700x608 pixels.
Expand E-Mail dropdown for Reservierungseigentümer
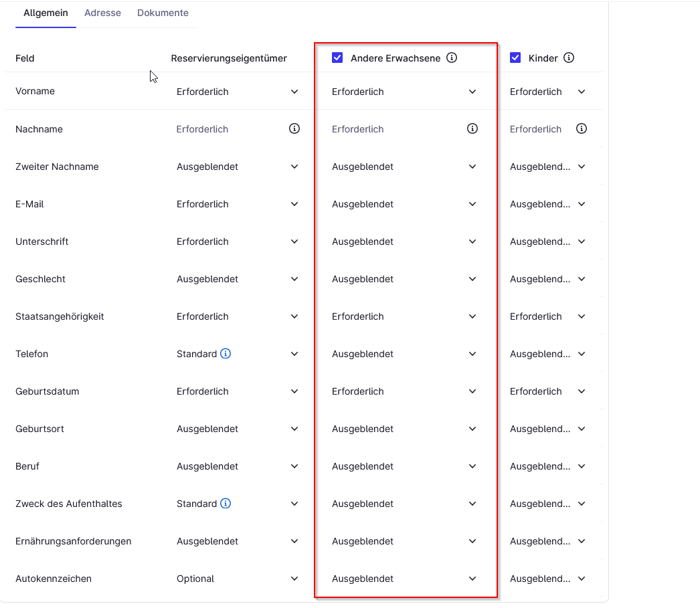(238, 204)
